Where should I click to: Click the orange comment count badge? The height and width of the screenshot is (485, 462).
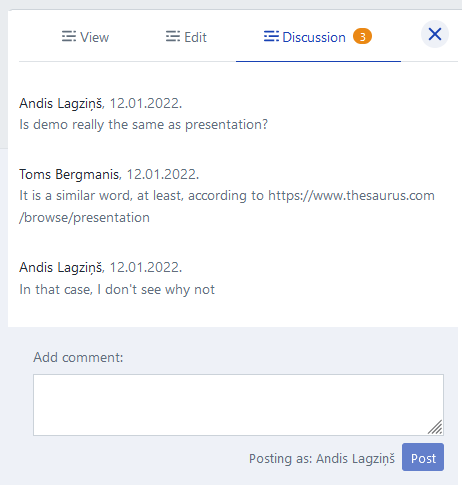pos(362,37)
